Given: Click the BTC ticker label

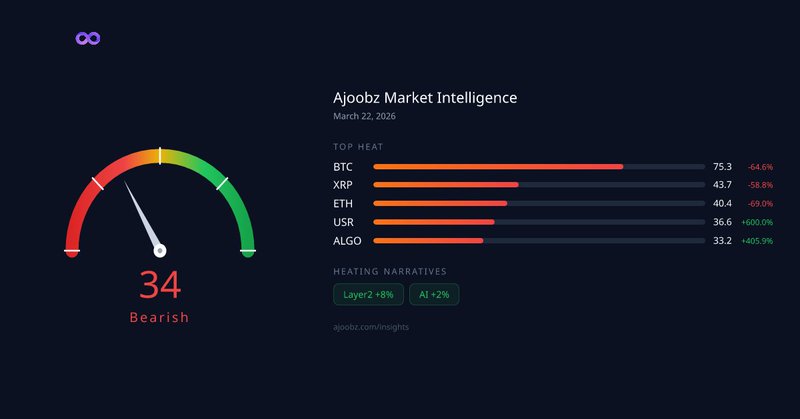Looking at the screenshot, I should (343, 166).
